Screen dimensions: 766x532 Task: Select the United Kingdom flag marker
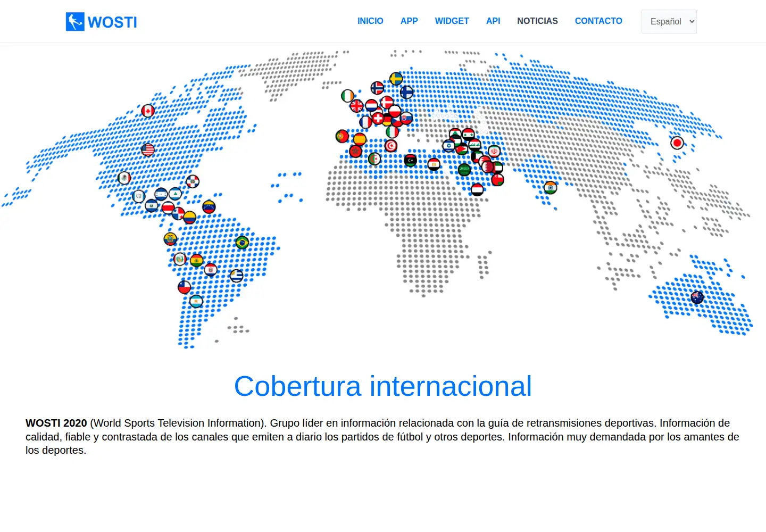356,106
